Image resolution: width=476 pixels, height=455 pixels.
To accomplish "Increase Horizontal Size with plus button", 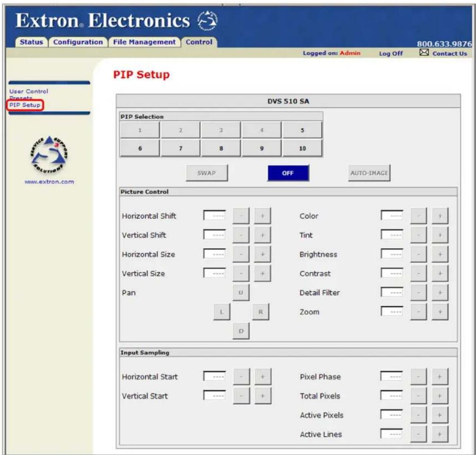I will click(x=263, y=254).
